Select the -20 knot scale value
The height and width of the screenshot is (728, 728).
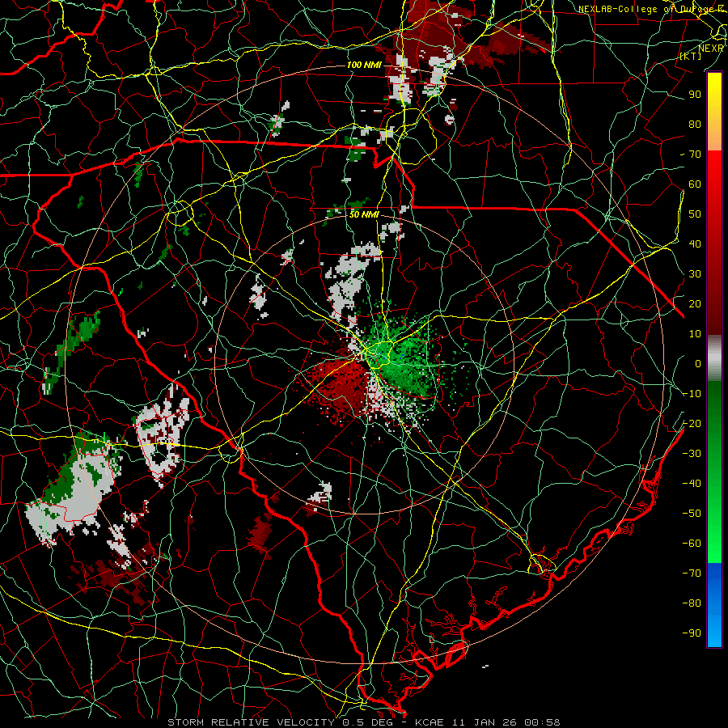click(x=692, y=423)
